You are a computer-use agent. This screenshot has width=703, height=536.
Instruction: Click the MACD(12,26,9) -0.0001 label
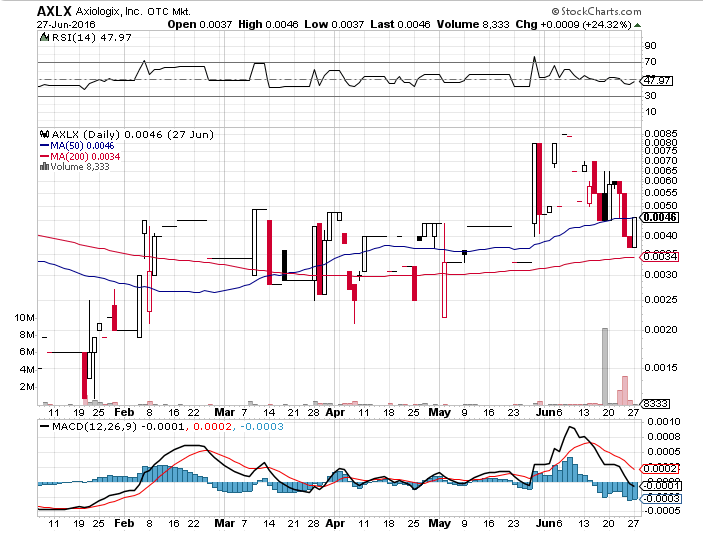pos(118,427)
